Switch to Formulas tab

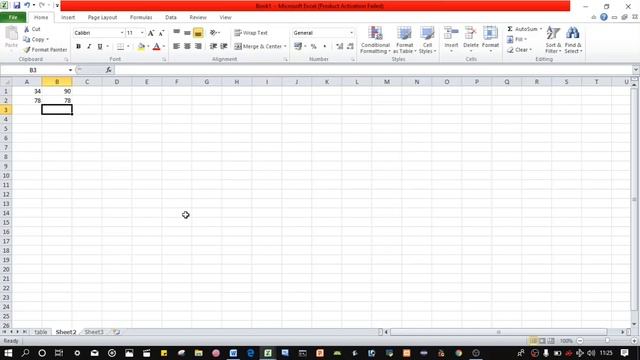click(141, 18)
